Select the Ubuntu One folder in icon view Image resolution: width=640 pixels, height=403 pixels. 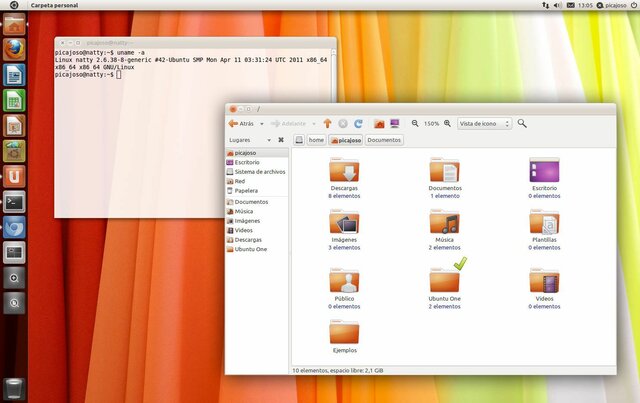(444, 281)
